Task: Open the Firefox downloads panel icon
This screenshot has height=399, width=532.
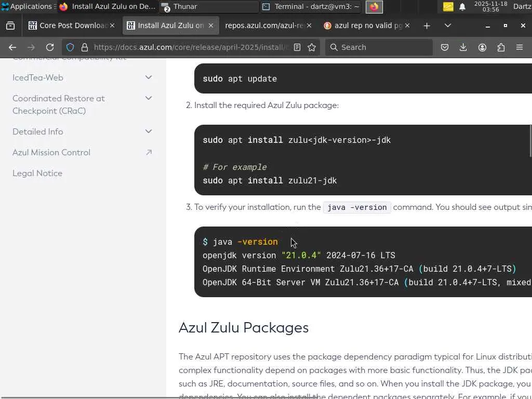Action: pyautogui.click(x=463, y=47)
